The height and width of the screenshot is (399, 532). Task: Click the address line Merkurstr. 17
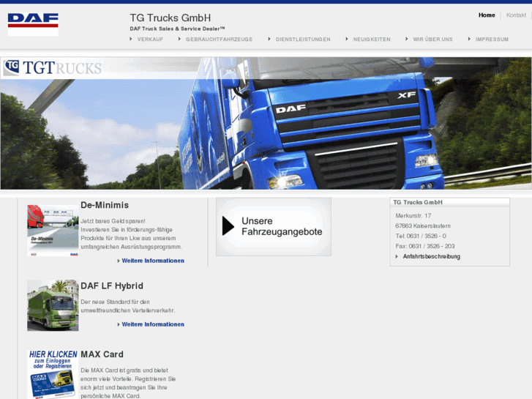tap(413, 216)
